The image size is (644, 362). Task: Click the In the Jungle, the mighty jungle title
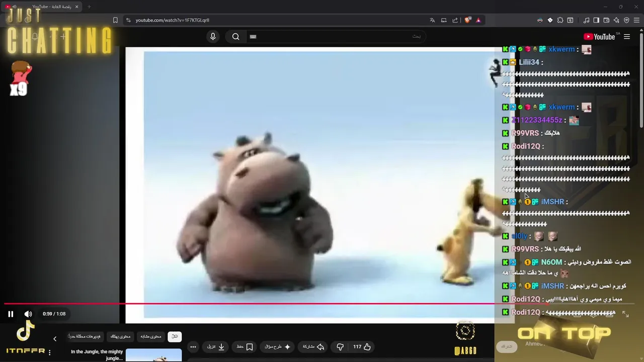97,355
